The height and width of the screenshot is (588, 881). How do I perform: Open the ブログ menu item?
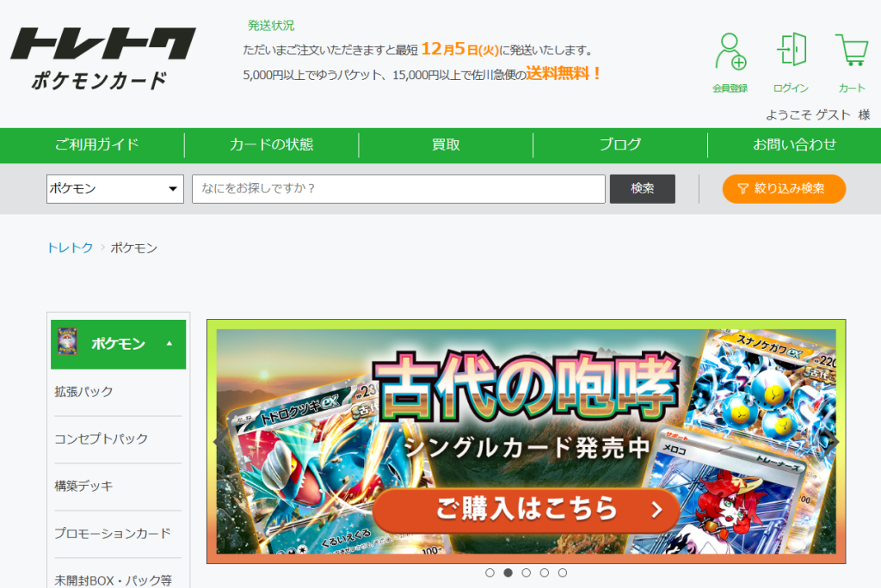(619, 144)
